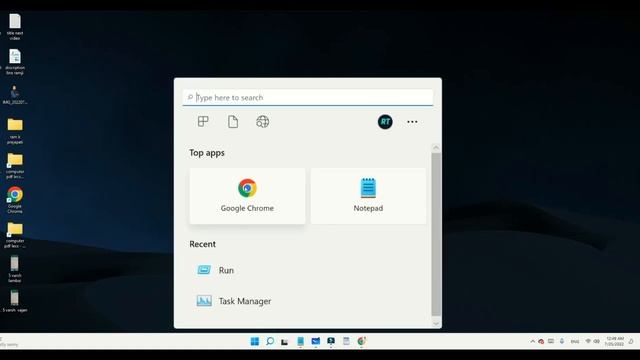Click the taskbar Search magnifier icon
This screenshot has height=360, width=640.
(270, 341)
